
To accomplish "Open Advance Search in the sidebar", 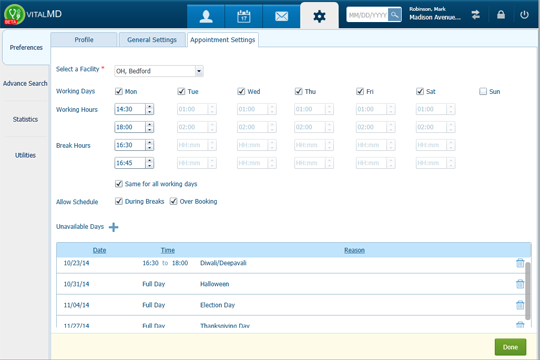I will coord(25,83).
